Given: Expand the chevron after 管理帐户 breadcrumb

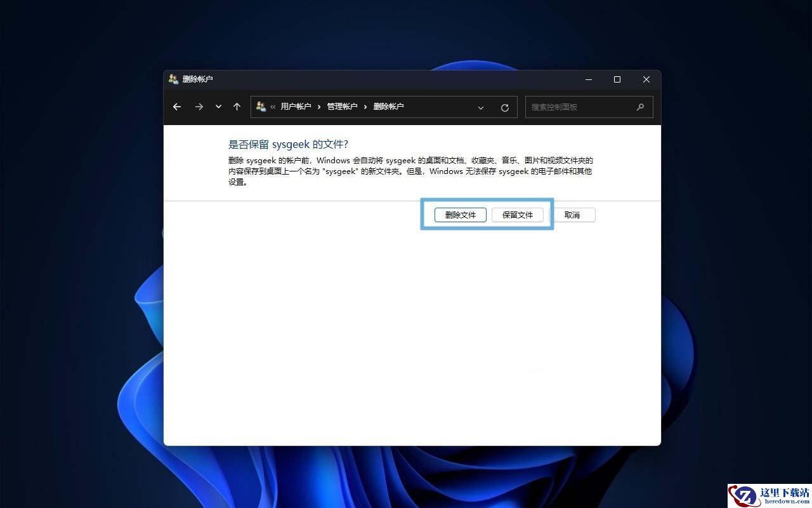Looking at the screenshot, I should 366,107.
